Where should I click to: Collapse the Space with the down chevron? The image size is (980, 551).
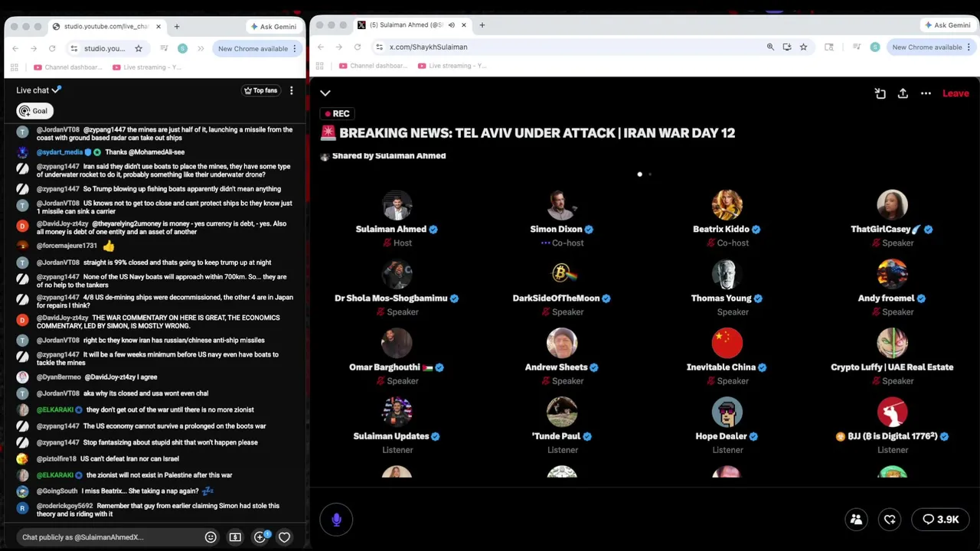pyautogui.click(x=325, y=93)
